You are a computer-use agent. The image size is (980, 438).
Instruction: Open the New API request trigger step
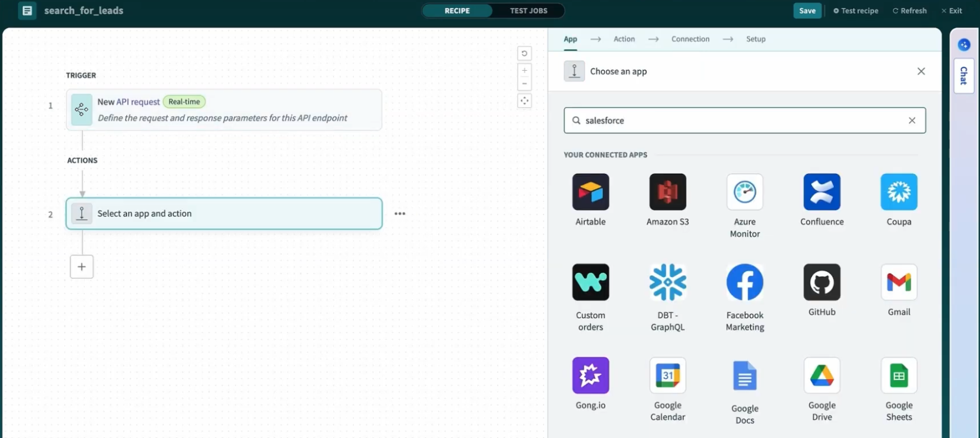(x=224, y=110)
